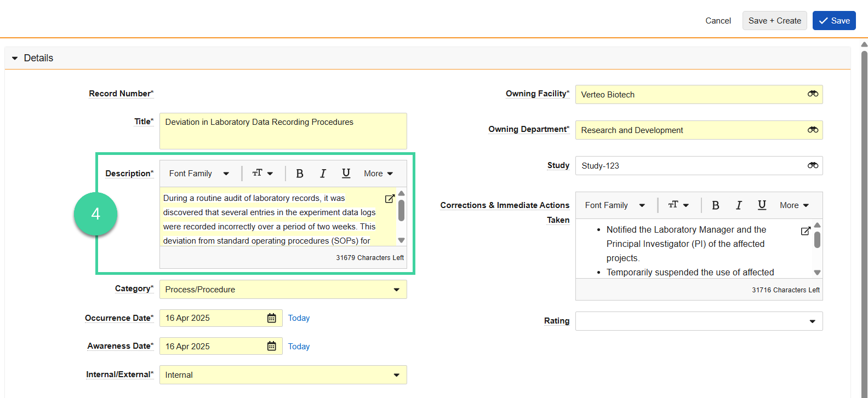Open Font Family dropdown in Corrections toolbar
Image resolution: width=868 pixels, height=398 pixels.
(615, 205)
